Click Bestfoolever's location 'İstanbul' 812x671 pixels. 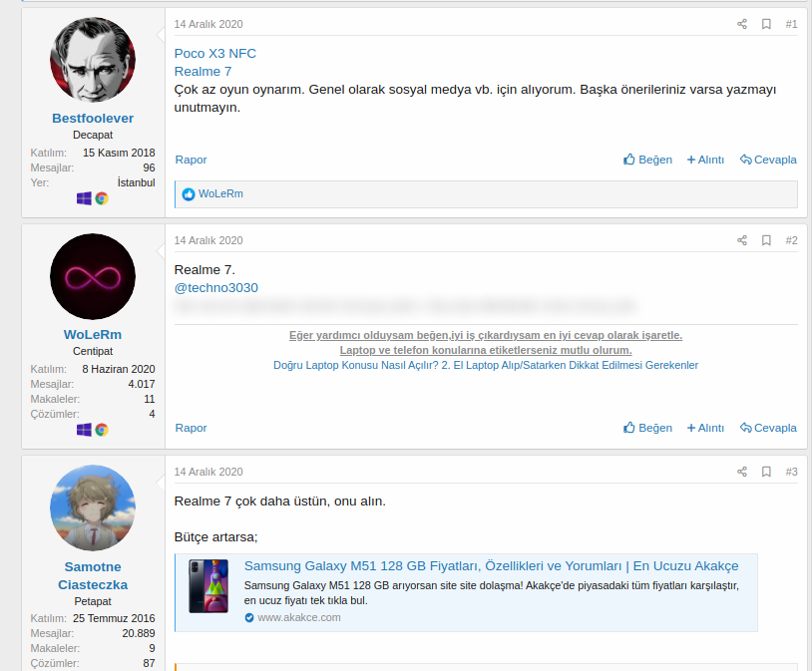pyautogui.click(x=136, y=182)
